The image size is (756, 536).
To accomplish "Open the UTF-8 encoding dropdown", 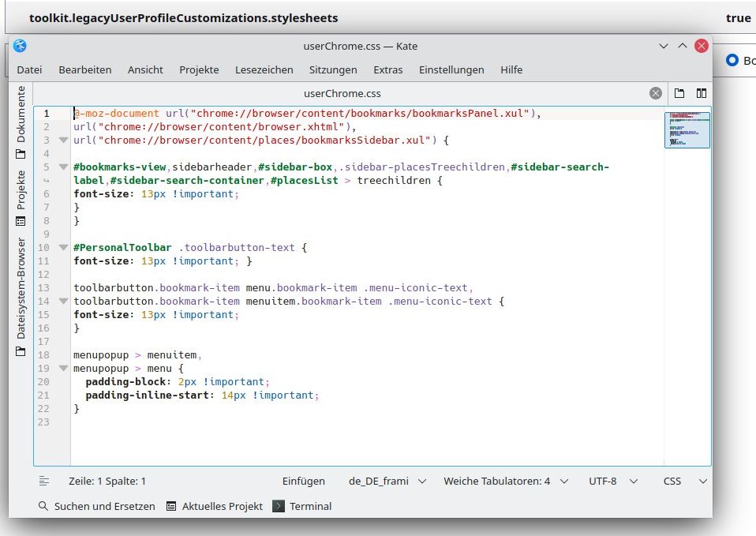I will 611,481.
